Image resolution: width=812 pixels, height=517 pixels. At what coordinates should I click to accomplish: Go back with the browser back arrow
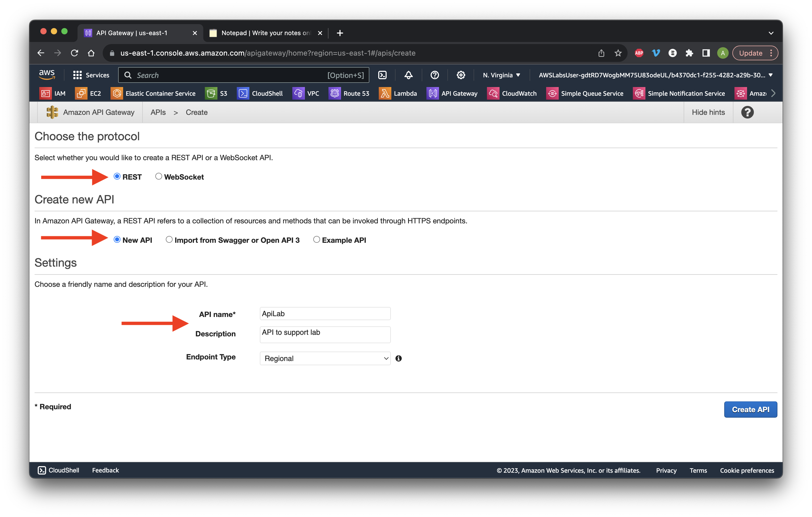pos(41,53)
